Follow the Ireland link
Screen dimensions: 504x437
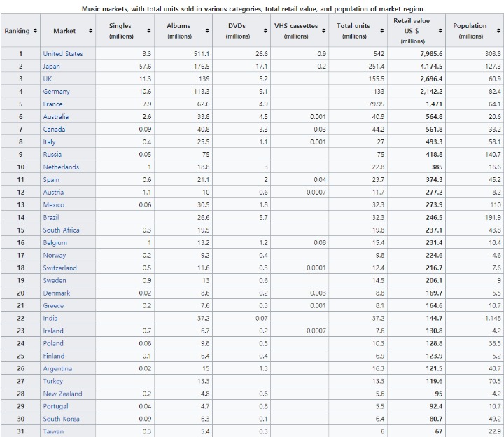pyautogui.click(x=53, y=331)
